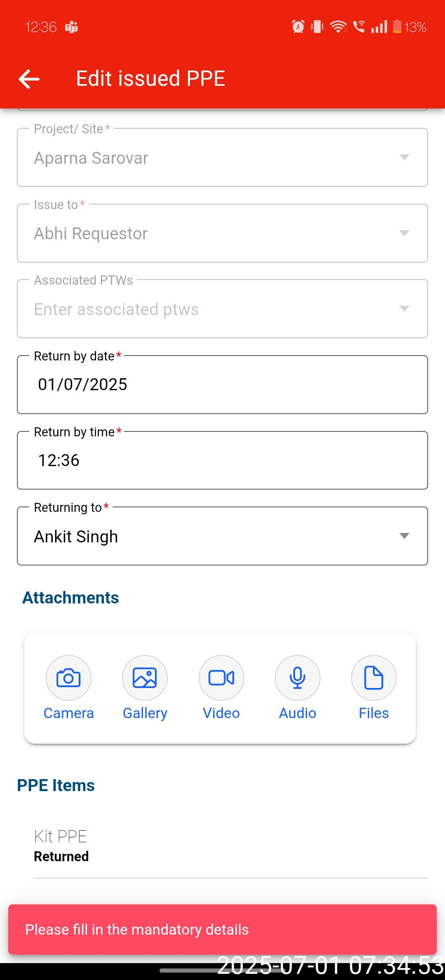Edit the Return by time field
This screenshot has height=980, width=445.
(222, 460)
